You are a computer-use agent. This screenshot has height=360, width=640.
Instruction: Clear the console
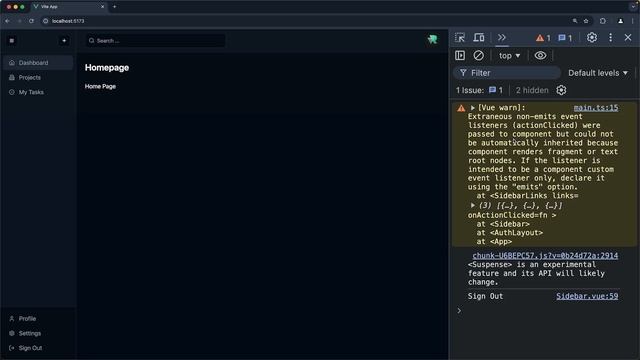click(x=478, y=56)
